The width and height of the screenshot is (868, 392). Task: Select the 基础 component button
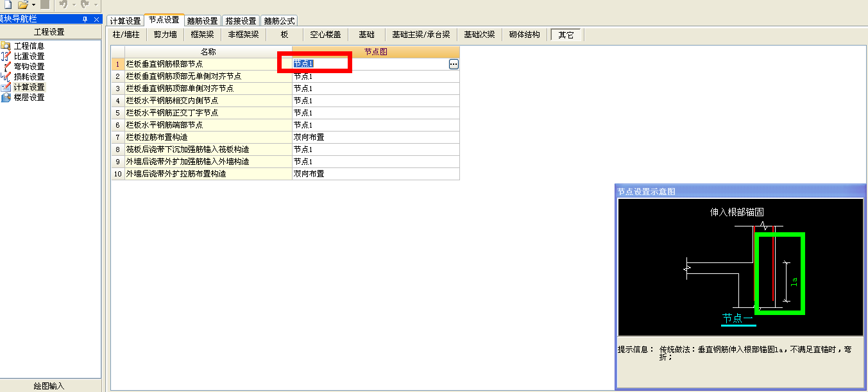(x=366, y=35)
